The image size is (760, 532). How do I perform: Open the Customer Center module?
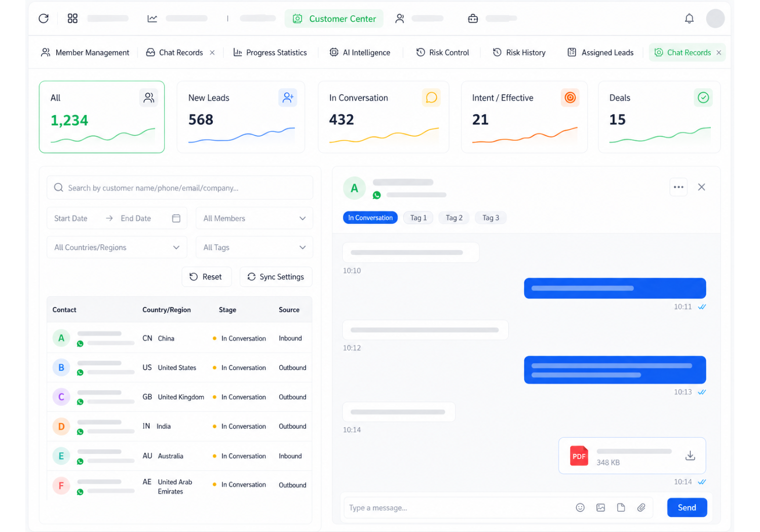(334, 19)
